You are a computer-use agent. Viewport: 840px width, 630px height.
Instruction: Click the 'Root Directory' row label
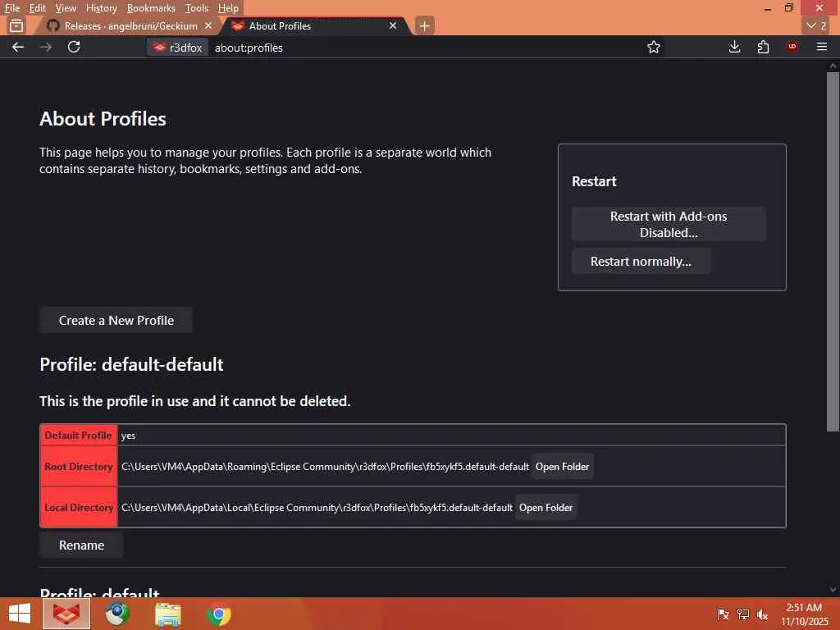[x=78, y=466]
